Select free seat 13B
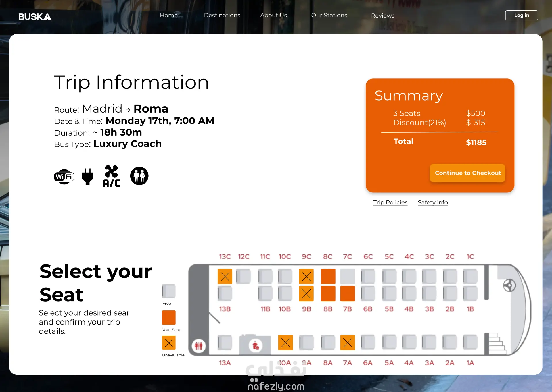The image size is (552, 392). (x=225, y=293)
